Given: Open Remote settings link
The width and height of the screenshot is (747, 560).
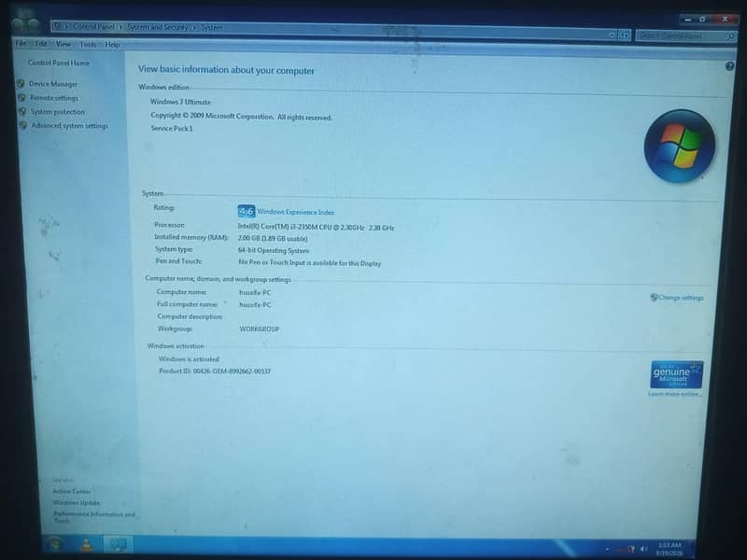Looking at the screenshot, I should pos(54,98).
